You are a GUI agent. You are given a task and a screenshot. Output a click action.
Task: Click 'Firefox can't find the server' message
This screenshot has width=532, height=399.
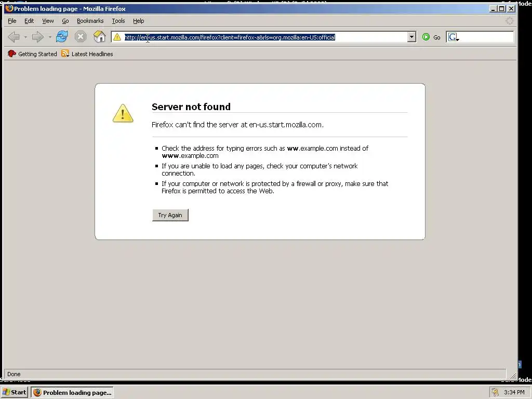tap(237, 125)
